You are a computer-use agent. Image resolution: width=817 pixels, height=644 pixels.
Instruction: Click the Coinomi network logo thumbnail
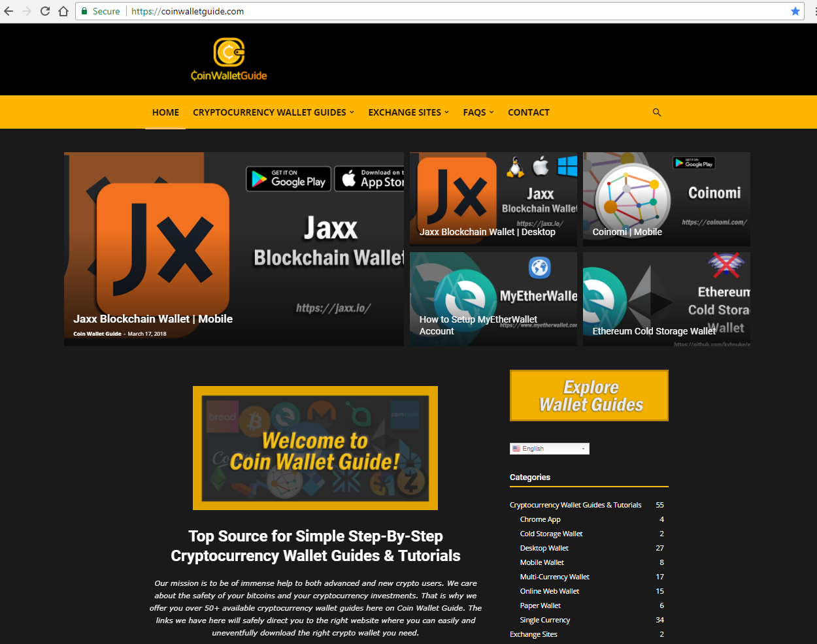(633, 201)
